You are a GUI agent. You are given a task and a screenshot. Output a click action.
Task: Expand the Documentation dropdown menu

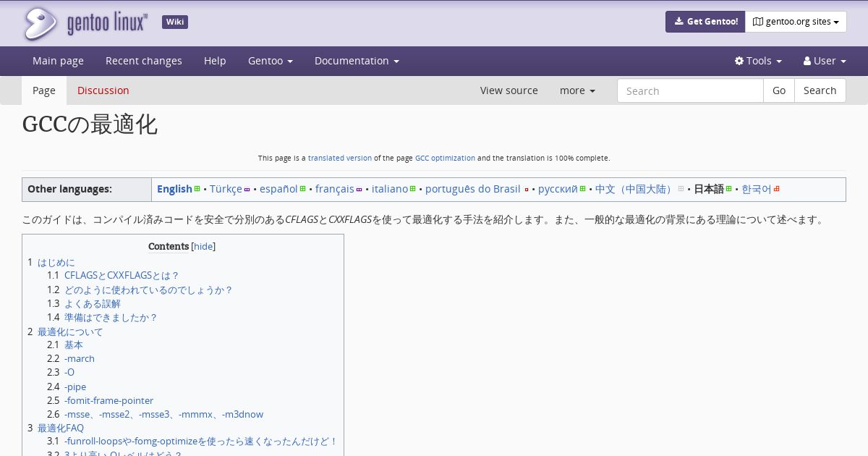pos(357,61)
